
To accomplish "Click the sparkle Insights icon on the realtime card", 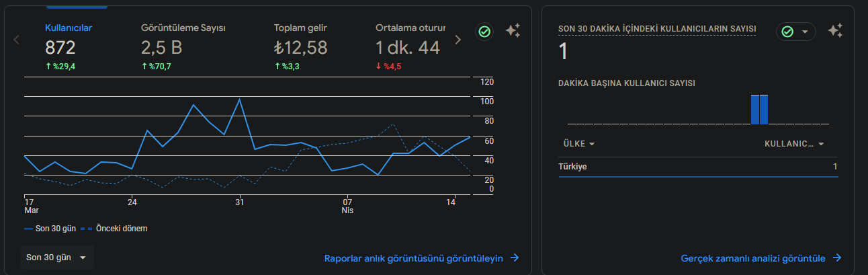I will [x=835, y=31].
